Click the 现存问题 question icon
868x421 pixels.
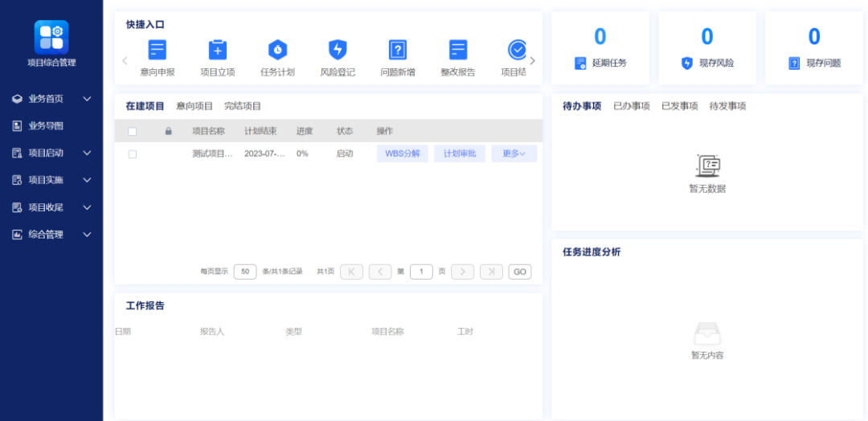coord(794,63)
